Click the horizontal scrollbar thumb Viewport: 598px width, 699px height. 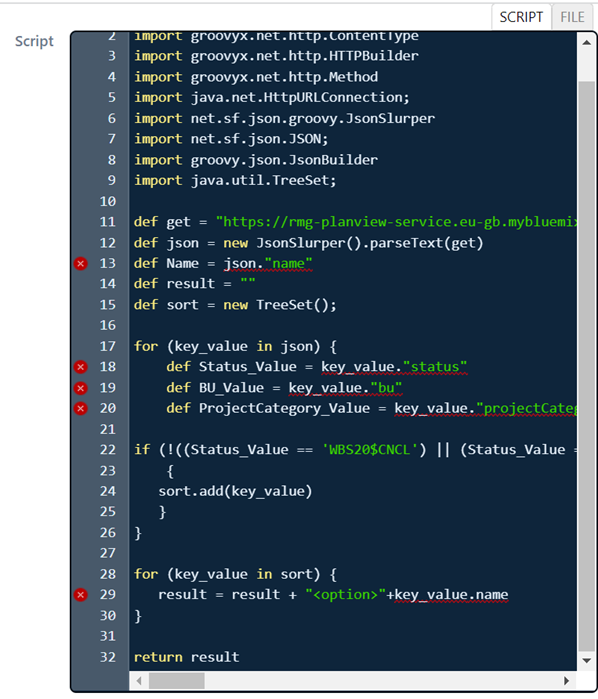point(177,681)
